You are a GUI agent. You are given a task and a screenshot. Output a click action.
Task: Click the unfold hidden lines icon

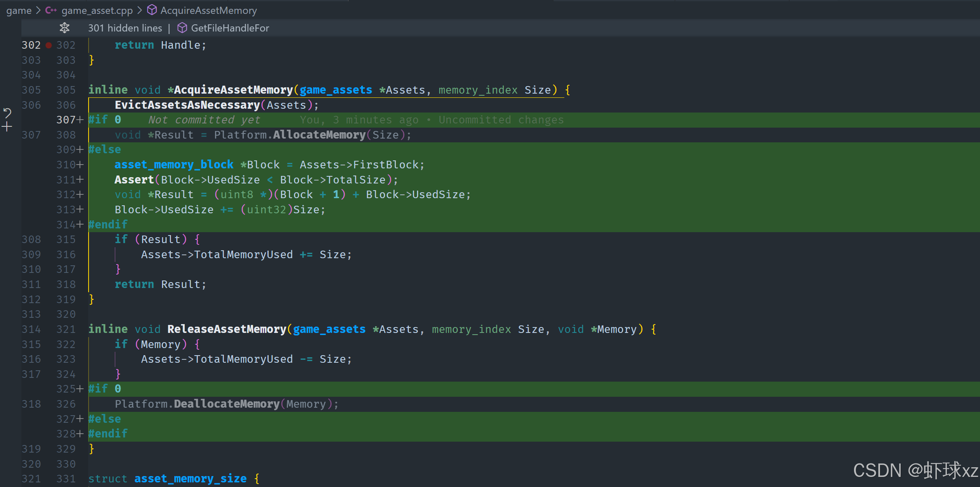(64, 28)
